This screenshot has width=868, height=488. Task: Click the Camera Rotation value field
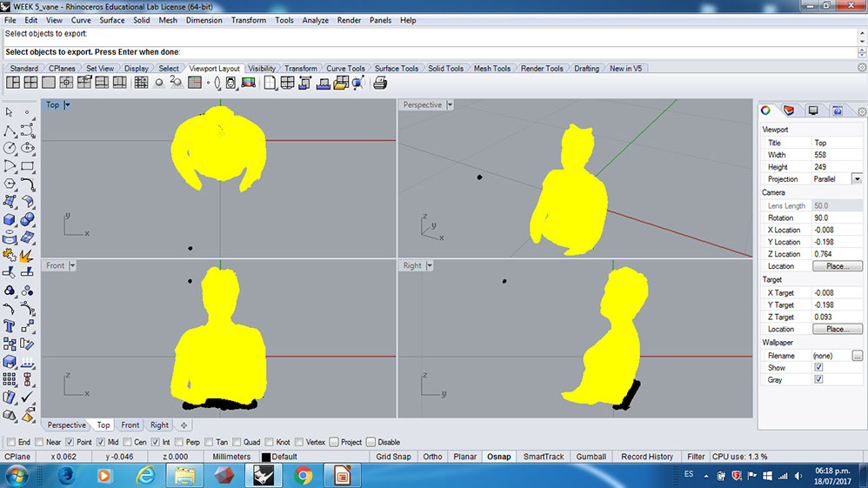[x=837, y=217]
